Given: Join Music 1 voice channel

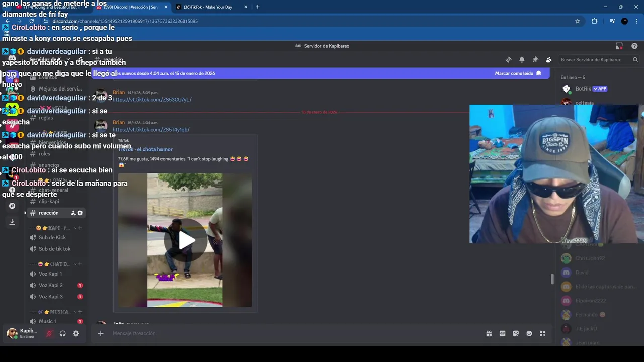Looking at the screenshot, I should pos(55,321).
